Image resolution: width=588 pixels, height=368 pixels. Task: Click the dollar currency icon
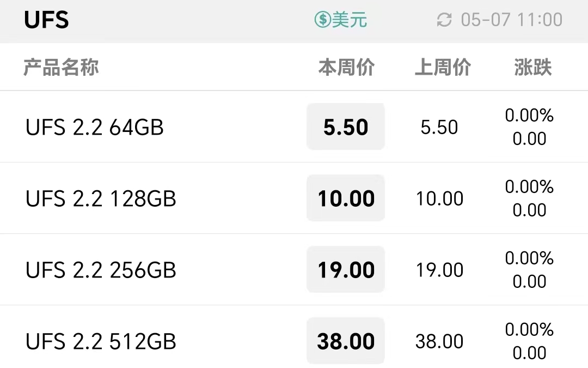[322, 20]
